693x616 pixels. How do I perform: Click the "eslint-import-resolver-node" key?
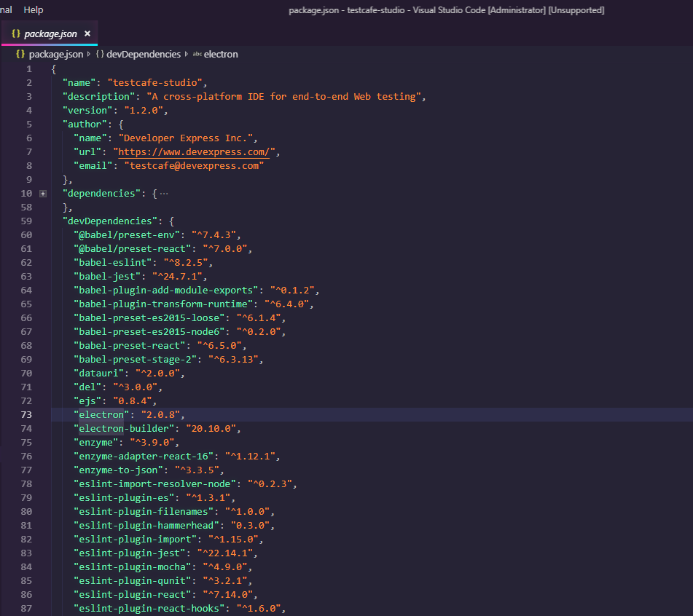pos(154,484)
